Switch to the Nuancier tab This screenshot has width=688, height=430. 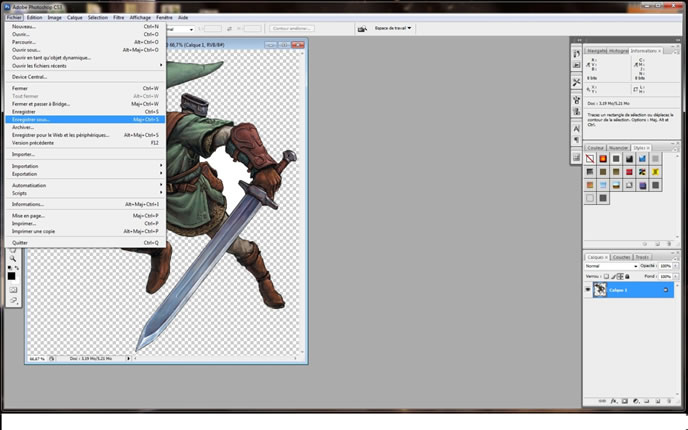coord(618,148)
